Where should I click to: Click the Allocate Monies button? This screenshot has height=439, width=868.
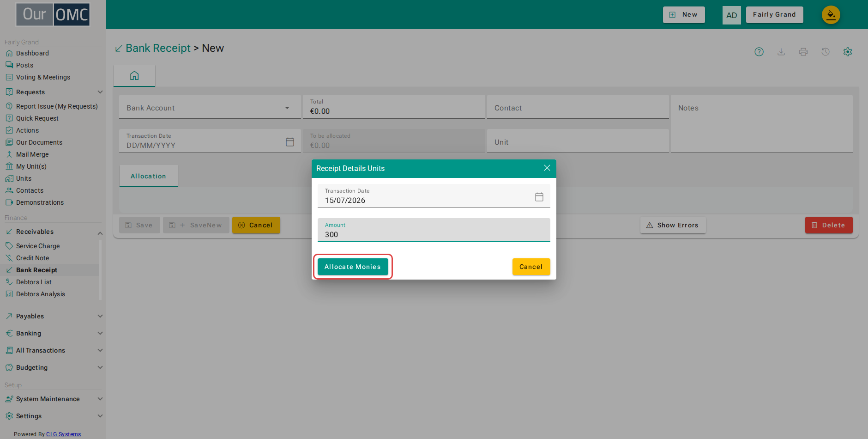point(353,267)
